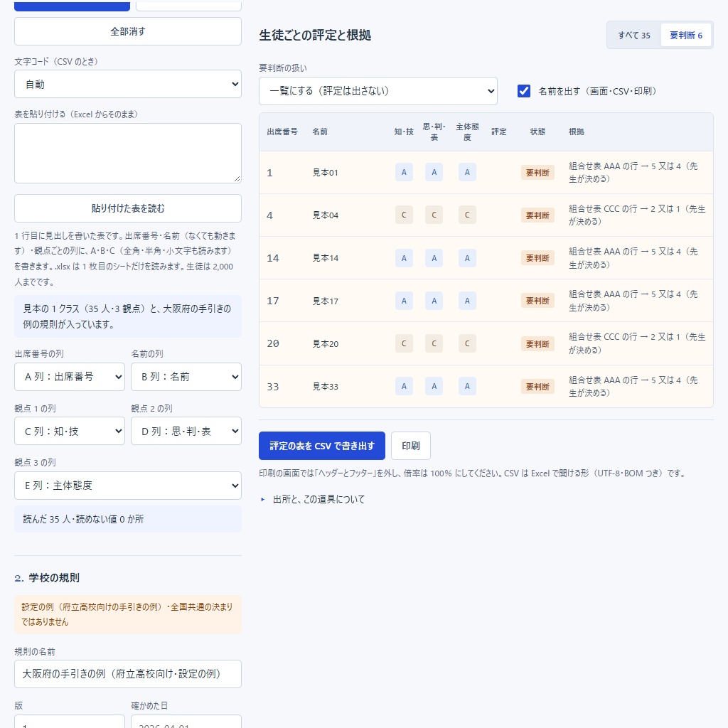Click the 要判断 badge in 見本20 row

point(537,343)
